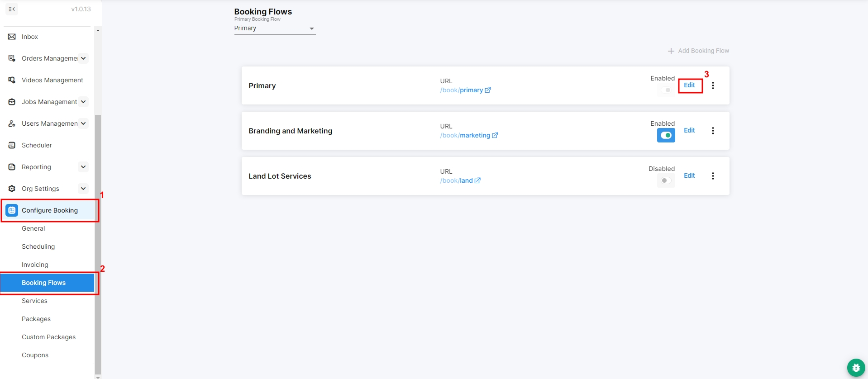The width and height of the screenshot is (868, 379).
Task: Click the plus icon for Add Booking Flow
Action: (671, 51)
